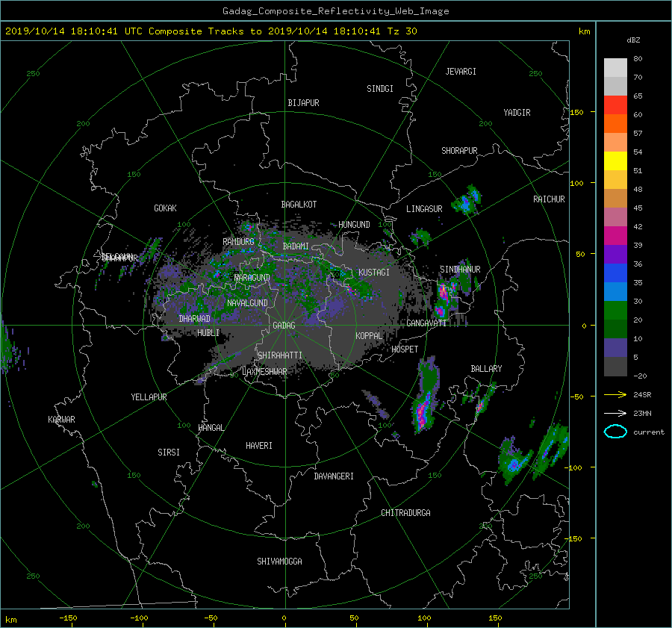Viewport: 672px width, 628px height.
Task: Select the JEVARGI city label
Action: click(x=461, y=72)
